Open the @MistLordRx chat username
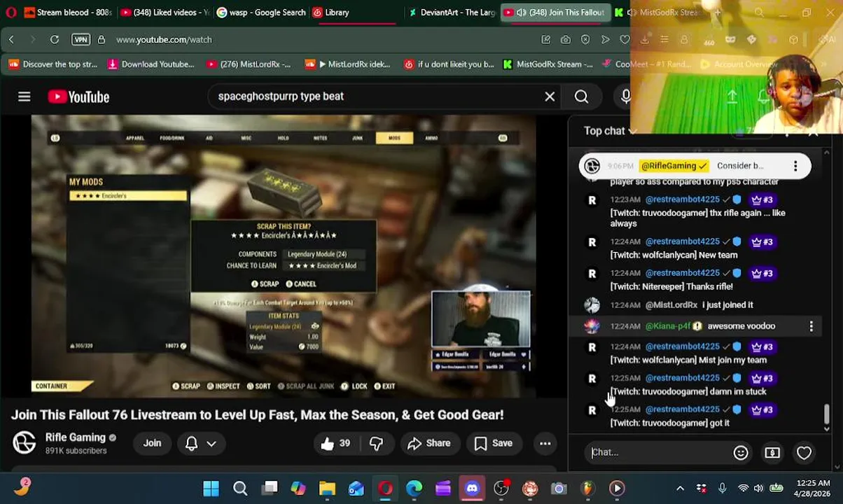 click(x=671, y=305)
